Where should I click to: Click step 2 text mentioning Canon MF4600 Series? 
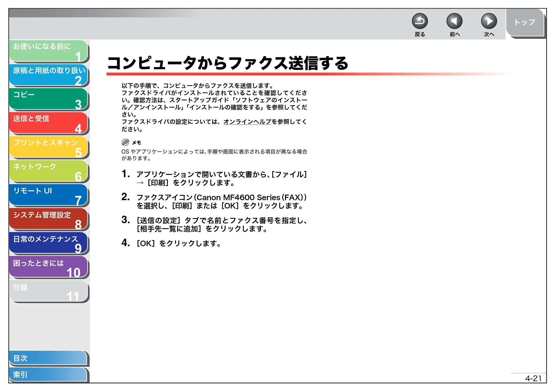[x=221, y=202]
